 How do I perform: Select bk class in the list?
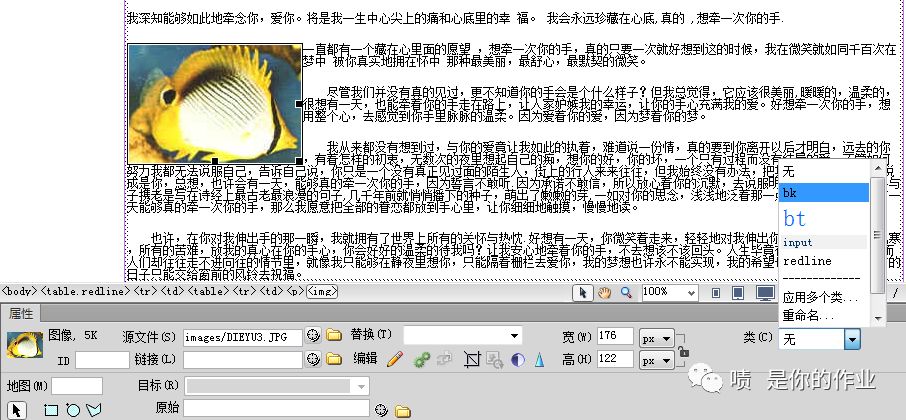tap(824, 192)
